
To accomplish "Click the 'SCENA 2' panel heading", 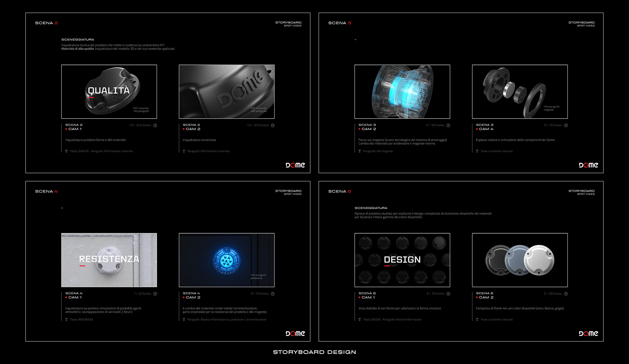I will [x=47, y=23].
